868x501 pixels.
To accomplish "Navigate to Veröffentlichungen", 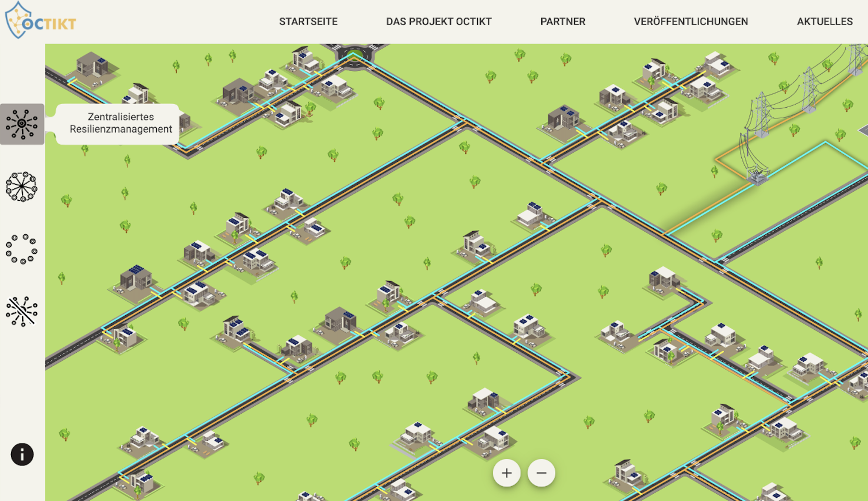I will click(x=691, y=21).
